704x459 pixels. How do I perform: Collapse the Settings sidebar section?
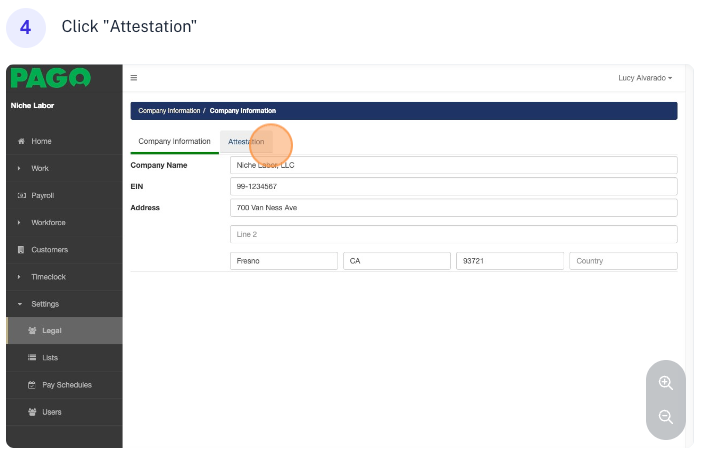click(x=44, y=303)
